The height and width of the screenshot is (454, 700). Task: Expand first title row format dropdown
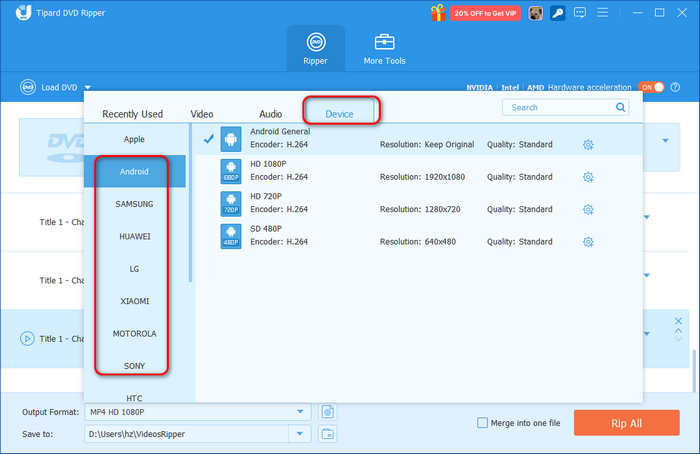tap(646, 217)
